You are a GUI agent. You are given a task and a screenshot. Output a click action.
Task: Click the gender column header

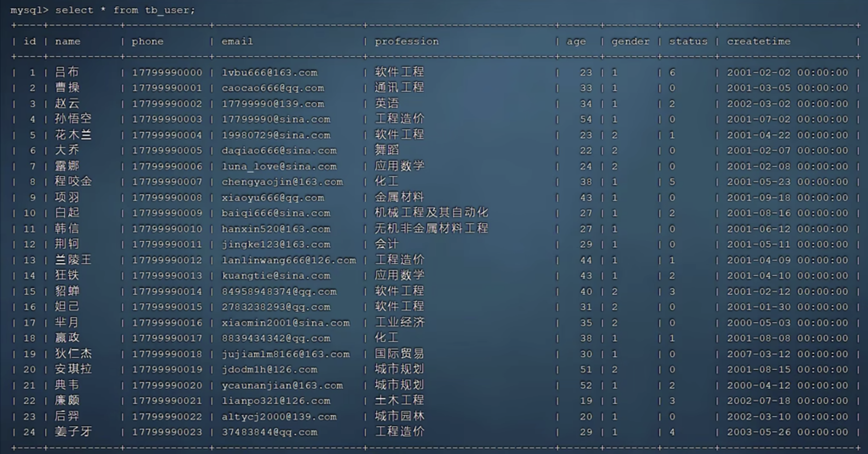(630, 41)
